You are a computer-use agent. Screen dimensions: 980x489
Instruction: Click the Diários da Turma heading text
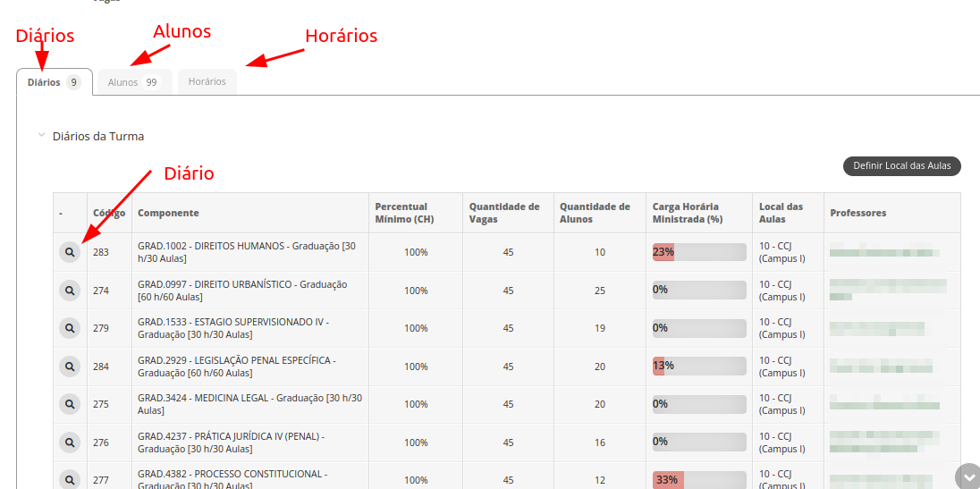click(98, 136)
